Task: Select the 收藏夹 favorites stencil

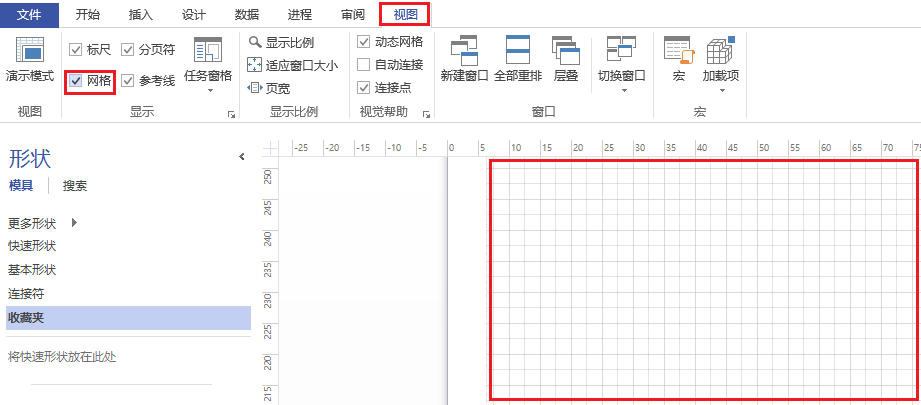Action: (128, 318)
